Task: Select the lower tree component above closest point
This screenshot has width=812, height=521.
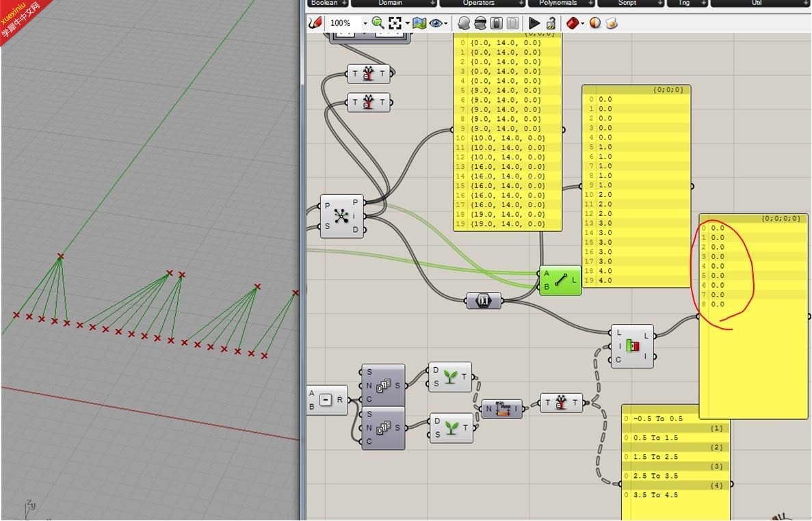Action: point(368,103)
